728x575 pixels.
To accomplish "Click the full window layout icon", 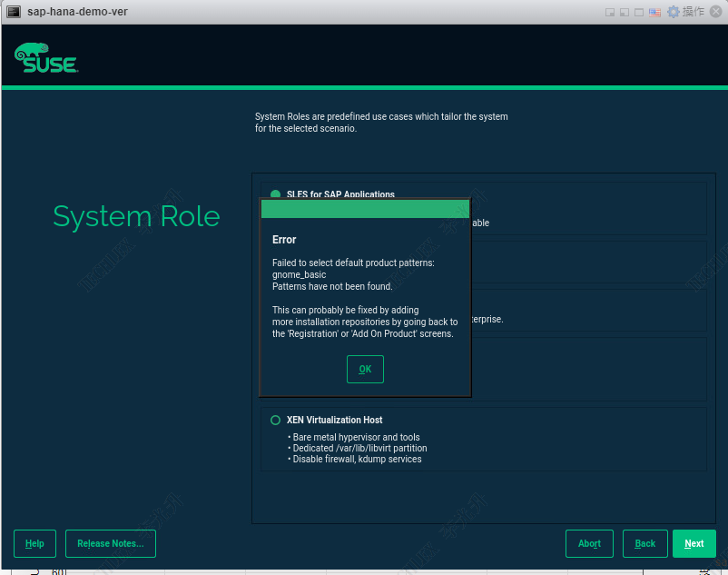I will 639,12.
